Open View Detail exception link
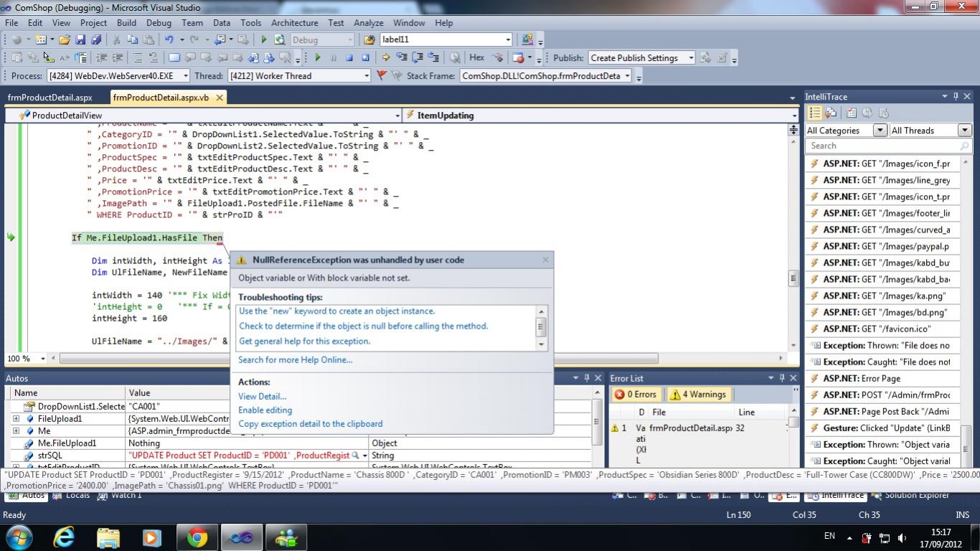 coord(263,397)
